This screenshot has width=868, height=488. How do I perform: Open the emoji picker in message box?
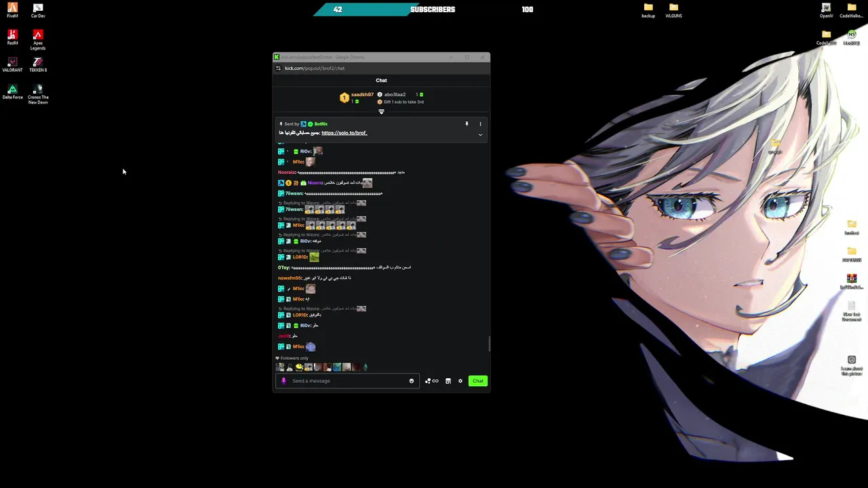pos(412,381)
